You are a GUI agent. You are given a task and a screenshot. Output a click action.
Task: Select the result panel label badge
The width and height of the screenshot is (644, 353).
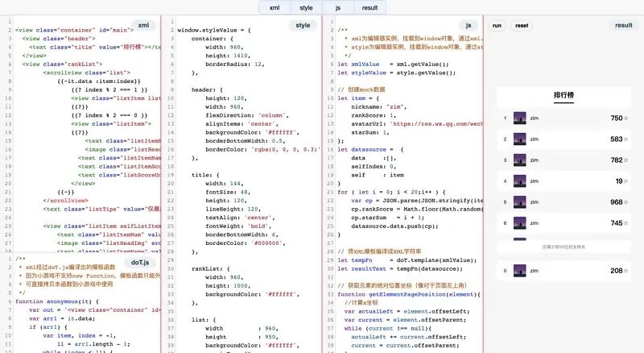pyautogui.click(x=623, y=25)
